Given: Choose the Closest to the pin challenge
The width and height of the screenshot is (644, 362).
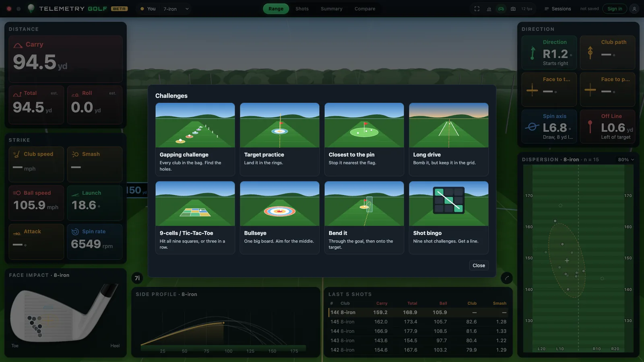Looking at the screenshot, I should pyautogui.click(x=364, y=139).
